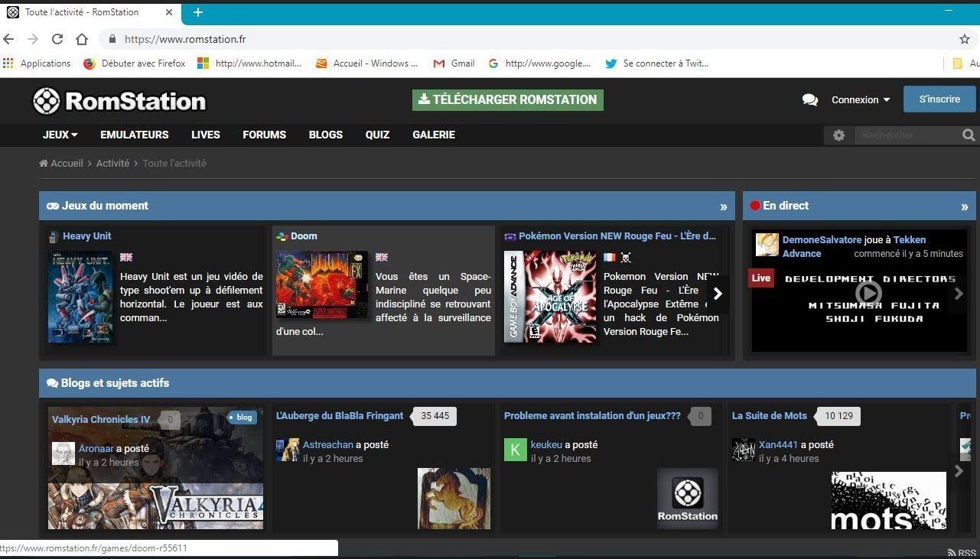Screen dimensions: 980x559
Task: Click the S'inscrire button
Action: point(939,99)
